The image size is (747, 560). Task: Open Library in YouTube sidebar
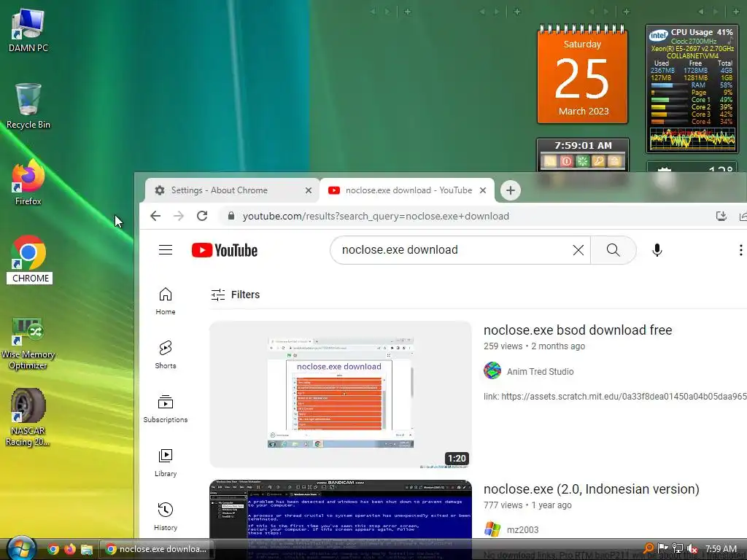pos(166,462)
